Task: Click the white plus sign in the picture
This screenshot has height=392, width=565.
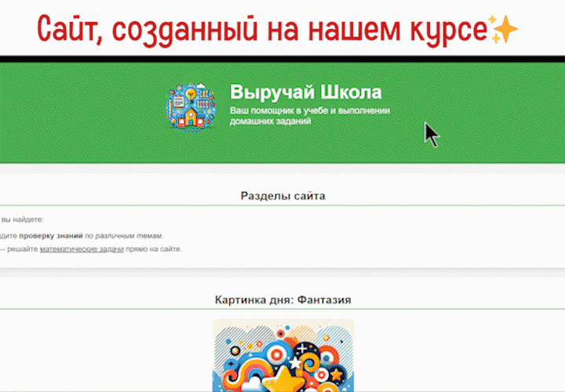Action: [303, 349]
